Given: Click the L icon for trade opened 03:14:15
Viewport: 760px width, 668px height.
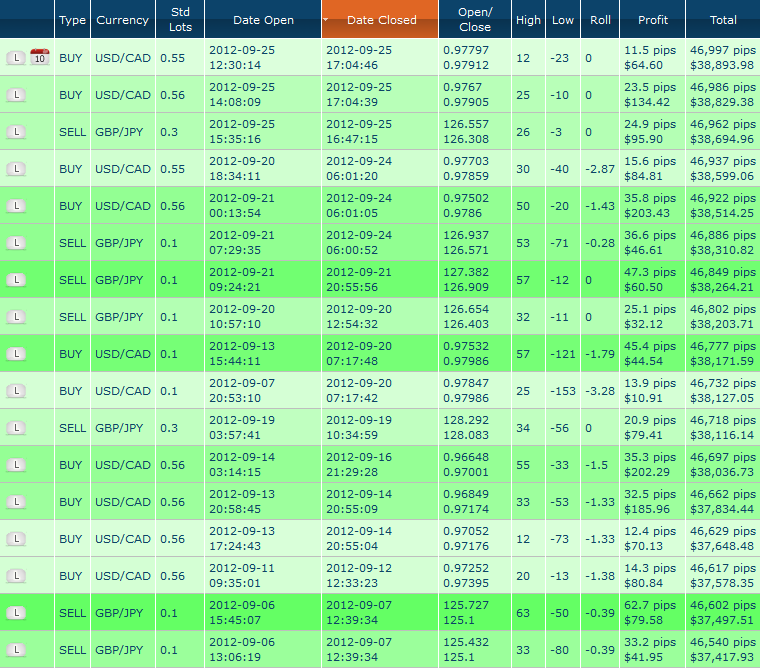Looking at the screenshot, I should [x=16, y=465].
